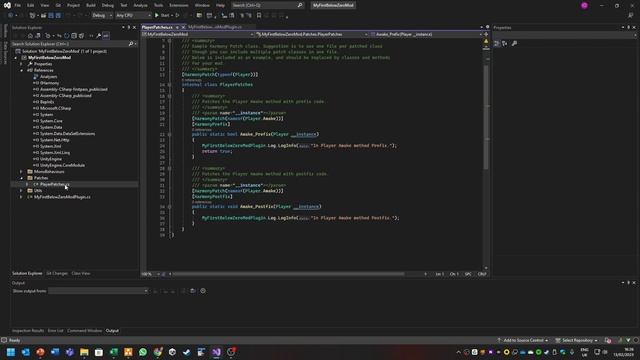This screenshot has height=360, width=640.
Task: Open the Windows Start menu
Action: point(11,352)
